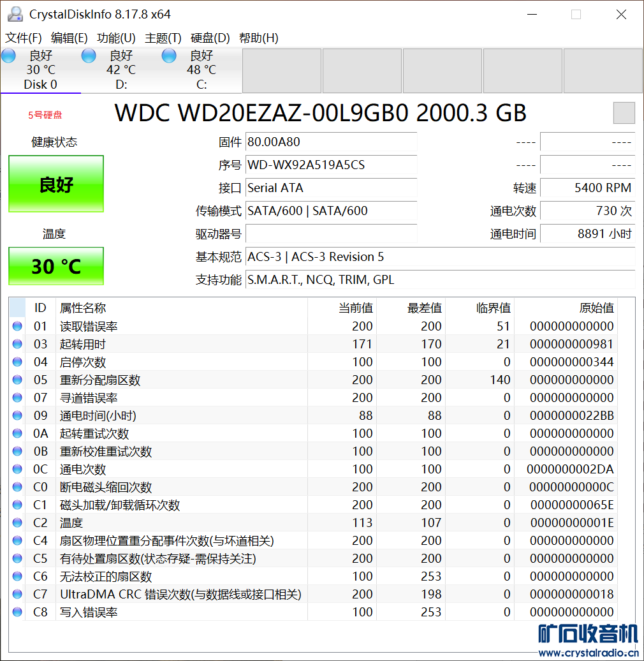Click the 原始值 column header
This screenshot has width=644, height=661.
[566, 308]
